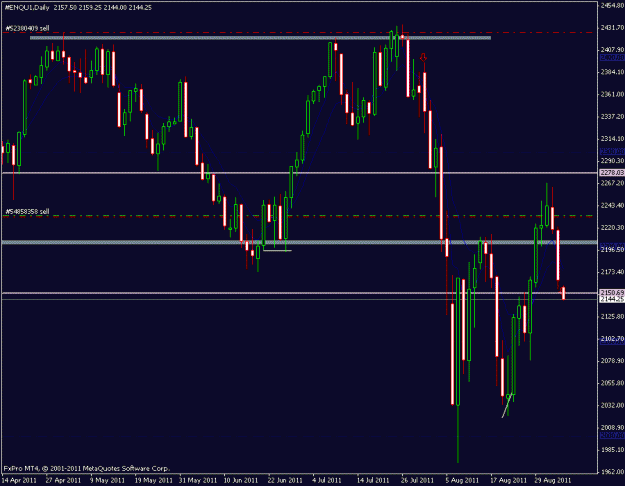This screenshot has height=486, width=625.
Task: Select the #54858358 sell order label
Action: [27, 211]
